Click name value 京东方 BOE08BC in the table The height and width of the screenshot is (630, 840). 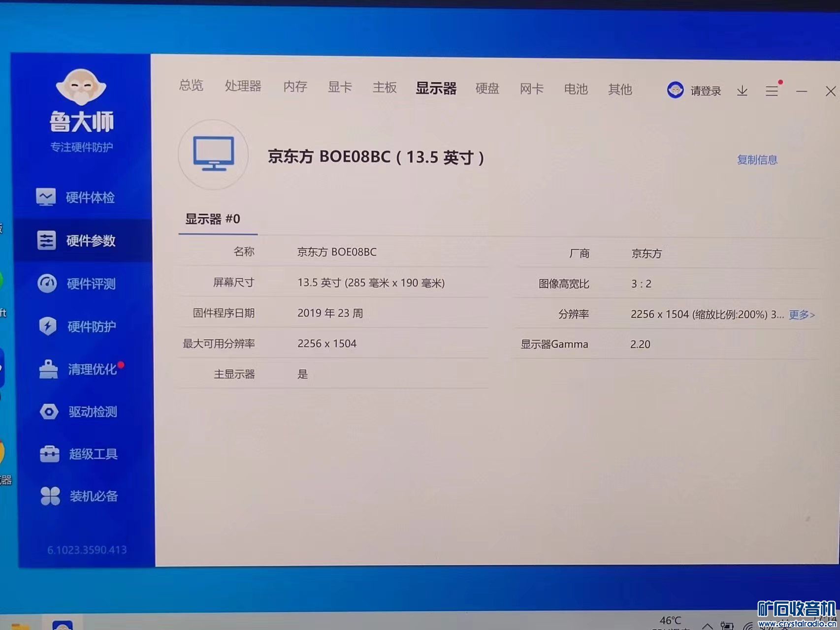pos(337,252)
